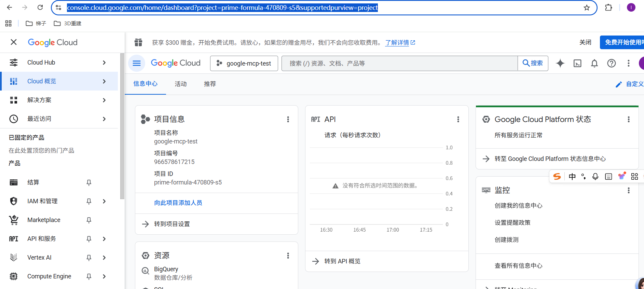
Task: Open the notifications bell
Action: coord(594,63)
